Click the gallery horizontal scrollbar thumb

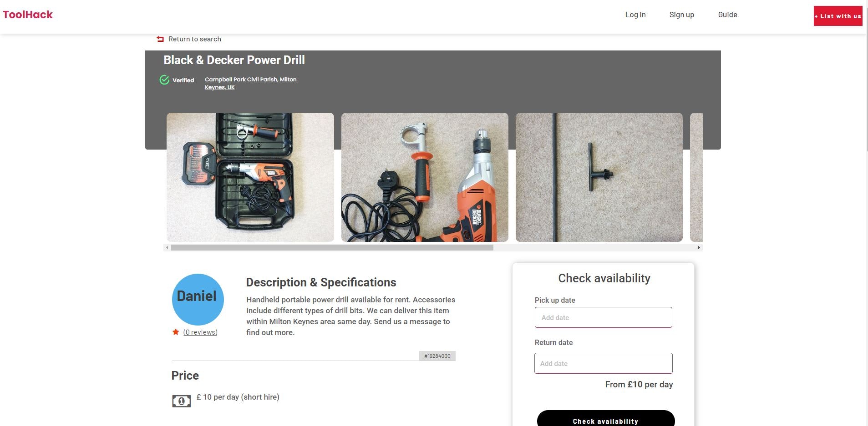click(x=332, y=248)
